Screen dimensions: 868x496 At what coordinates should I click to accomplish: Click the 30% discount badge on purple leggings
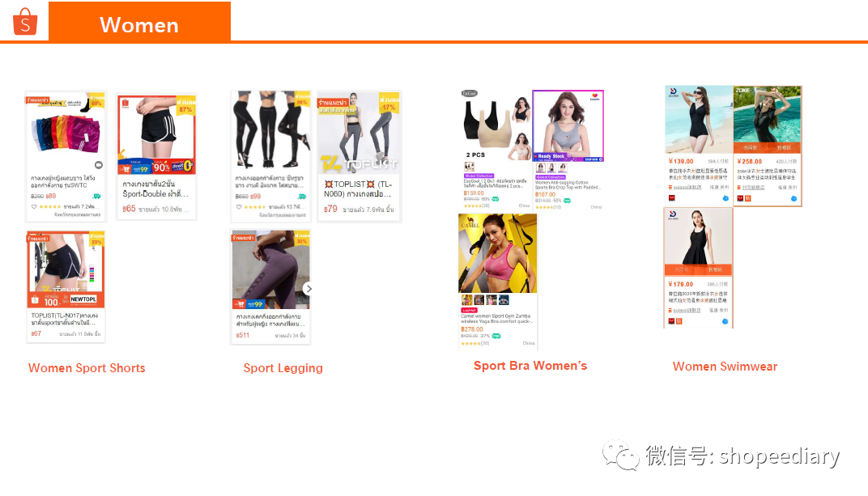click(302, 239)
